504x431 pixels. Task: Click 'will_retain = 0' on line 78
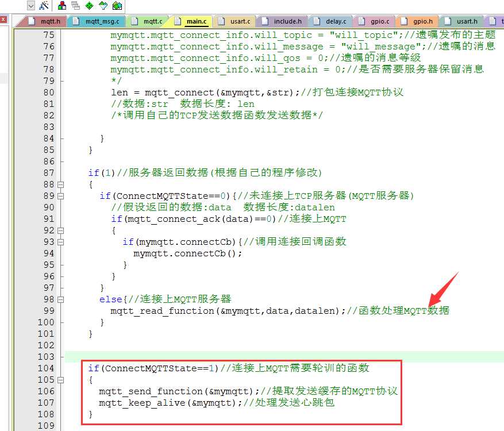pyautogui.click(x=300, y=70)
